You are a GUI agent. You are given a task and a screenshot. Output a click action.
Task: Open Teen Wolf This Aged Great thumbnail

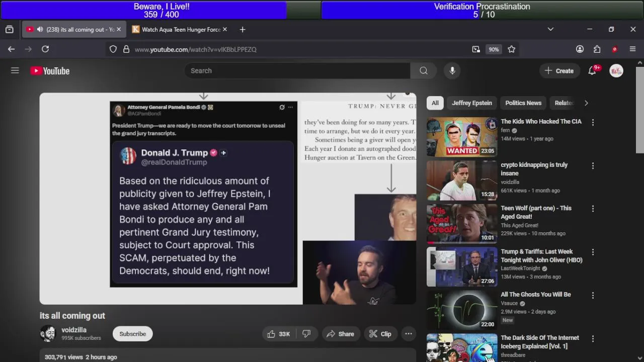click(462, 223)
